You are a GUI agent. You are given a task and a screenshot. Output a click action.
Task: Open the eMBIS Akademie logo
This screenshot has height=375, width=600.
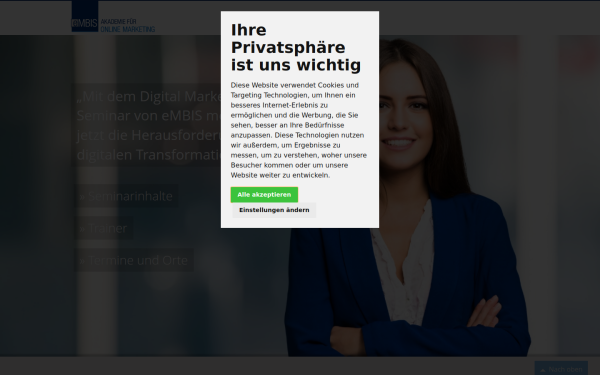pyautogui.click(x=113, y=16)
